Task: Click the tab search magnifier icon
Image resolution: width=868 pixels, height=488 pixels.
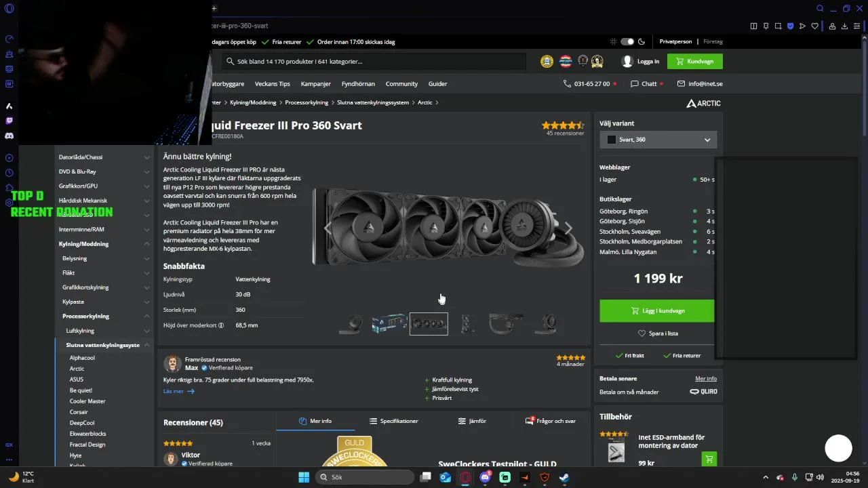Action: [x=821, y=9]
